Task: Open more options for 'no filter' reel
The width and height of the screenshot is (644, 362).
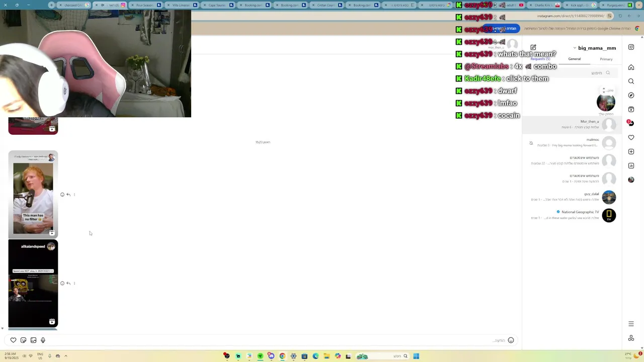Action: pos(74,195)
